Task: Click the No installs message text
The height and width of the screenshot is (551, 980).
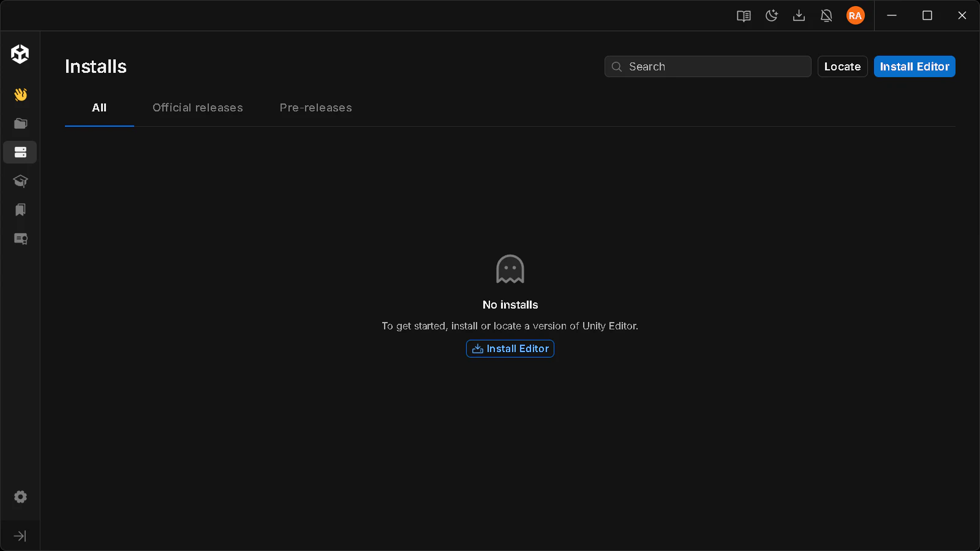Action: (510, 305)
